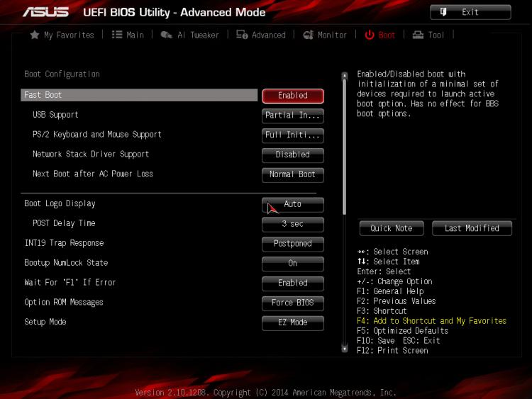Click the vertical scrollbar thumb

(x=345, y=147)
